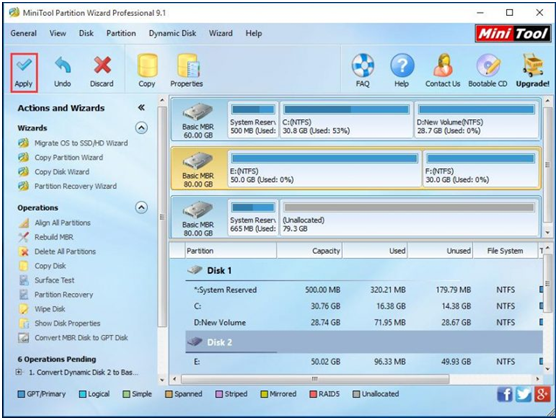Click the Help question mark icon
Image resolution: width=558 pixels, height=420 pixels.
[402, 65]
